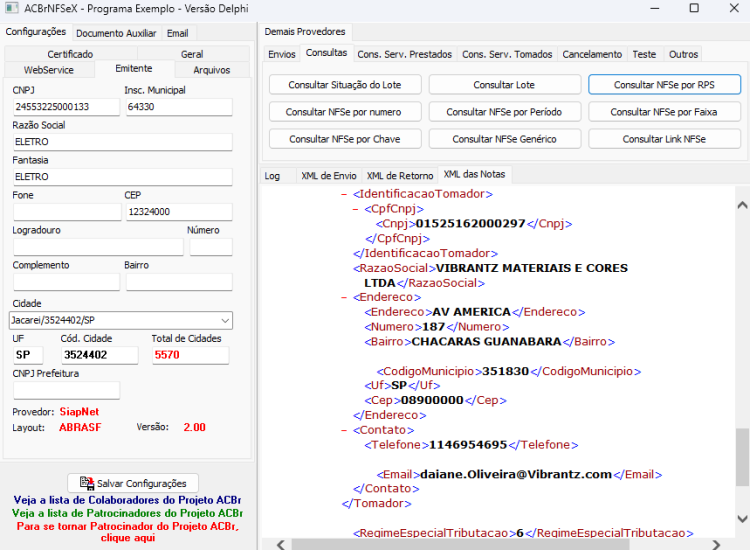The image size is (750, 550).
Task: Open Cons. Serv. Prestados tab
Action: pyautogui.click(x=405, y=54)
